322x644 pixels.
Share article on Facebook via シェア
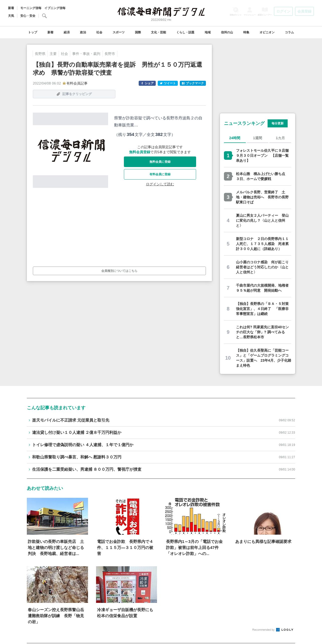[147, 83]
